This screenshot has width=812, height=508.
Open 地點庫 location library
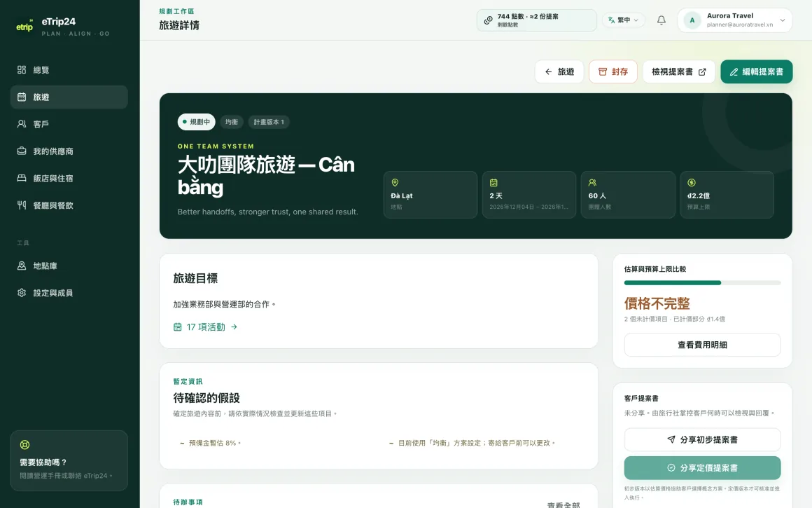pyautogui.click(x=69, y=266)
